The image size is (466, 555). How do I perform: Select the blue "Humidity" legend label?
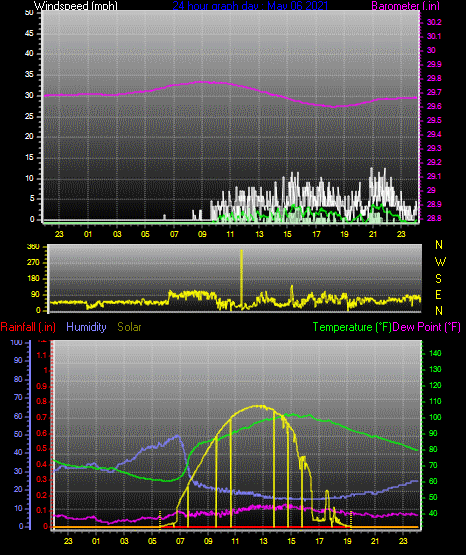86,327
